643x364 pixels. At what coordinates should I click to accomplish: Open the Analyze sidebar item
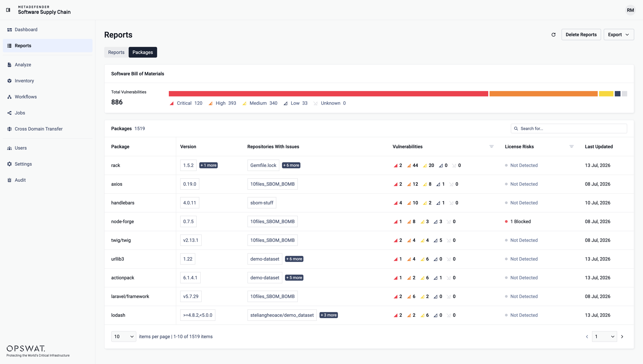48,65
